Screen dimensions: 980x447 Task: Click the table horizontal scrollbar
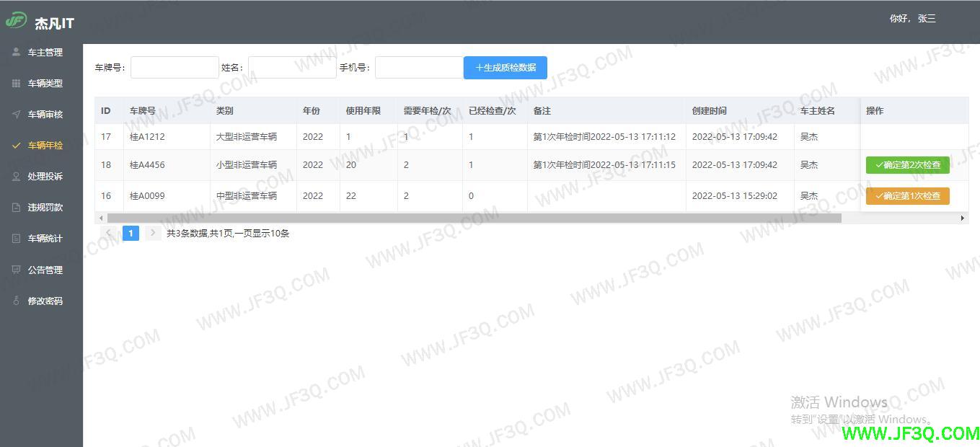(x=474, y=218)
